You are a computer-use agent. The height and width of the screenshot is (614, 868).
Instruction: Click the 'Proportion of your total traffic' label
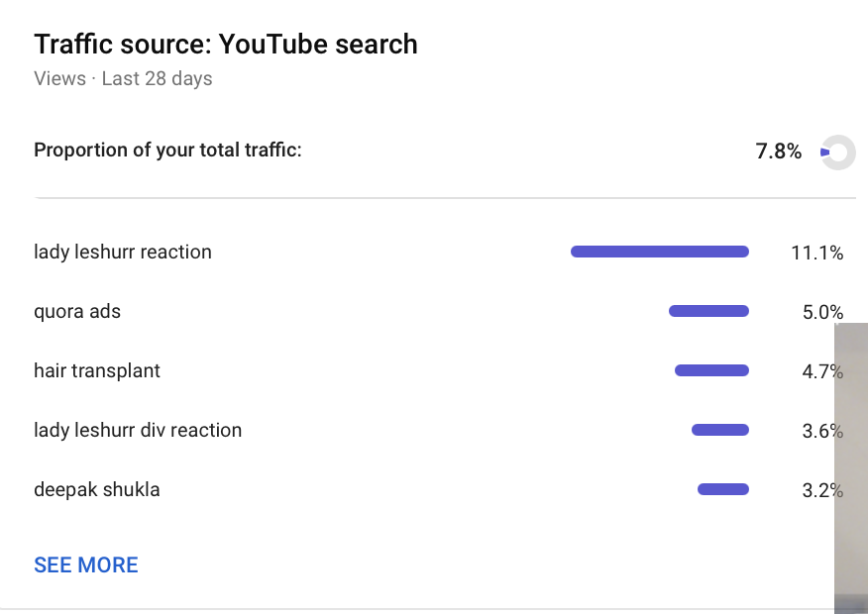click(167, 150)
